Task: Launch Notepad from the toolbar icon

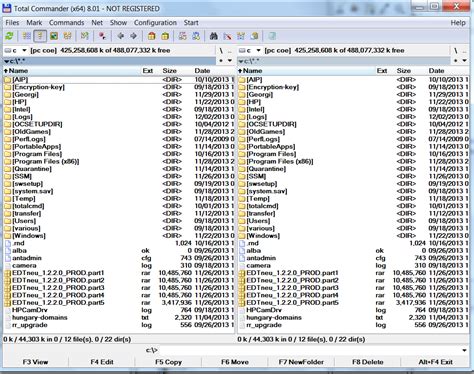Action: pos(272,36)
